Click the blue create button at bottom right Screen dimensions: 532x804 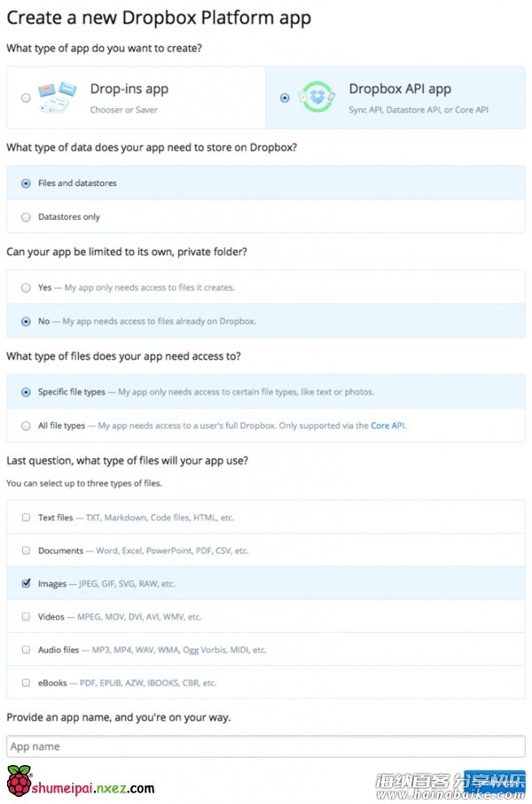click(495, 782)
